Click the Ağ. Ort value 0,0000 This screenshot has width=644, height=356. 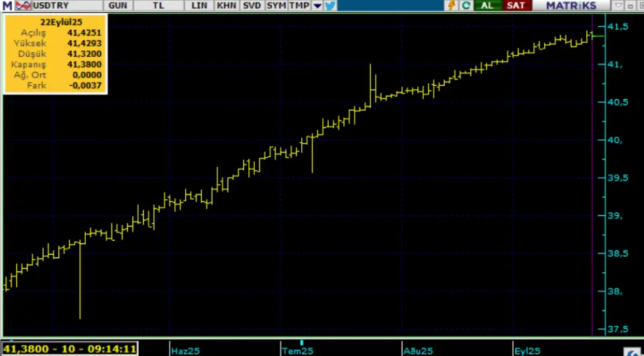pos(87,75)
